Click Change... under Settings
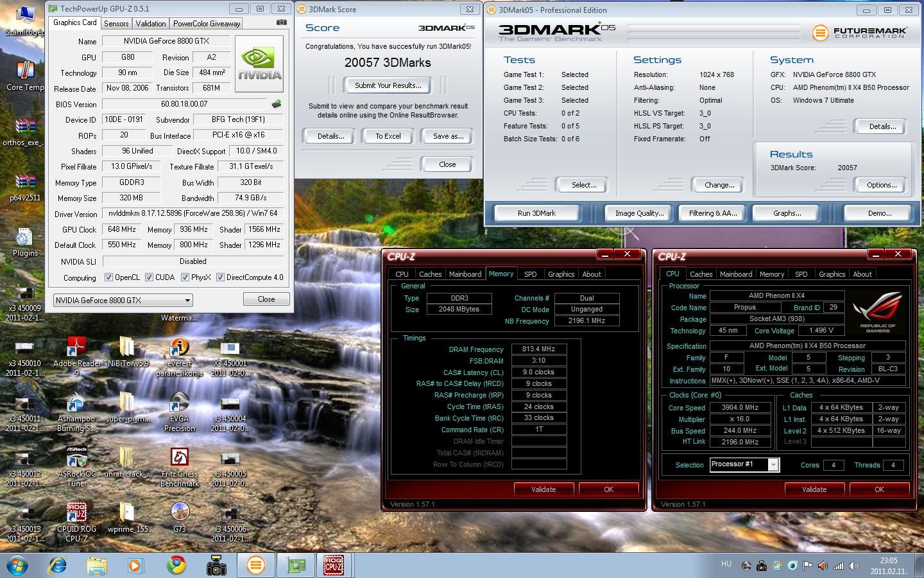Screen dimensions: 924x578 (719, 185)
